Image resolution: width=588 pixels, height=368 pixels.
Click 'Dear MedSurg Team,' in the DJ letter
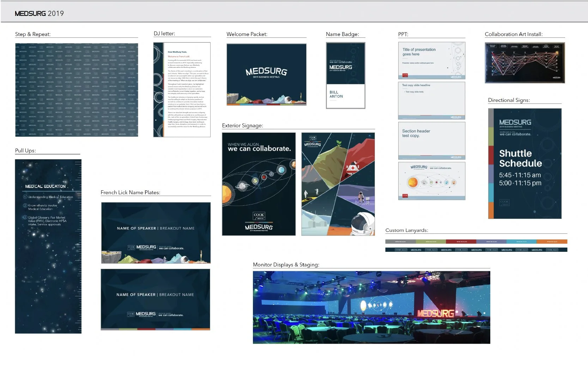tap(177, 52)
